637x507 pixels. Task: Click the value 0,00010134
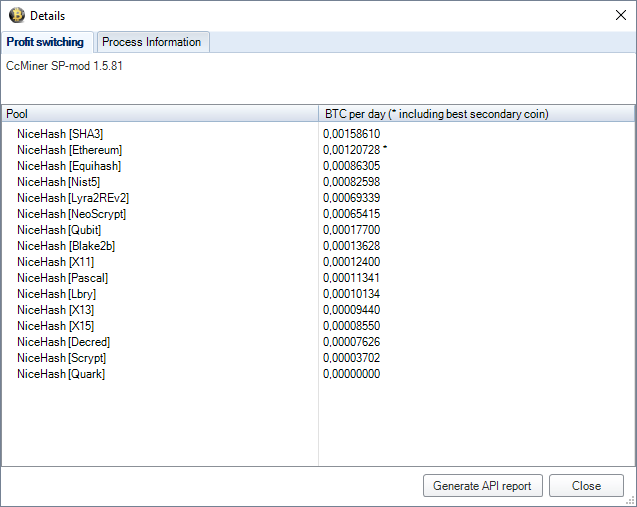click(351, 294)
